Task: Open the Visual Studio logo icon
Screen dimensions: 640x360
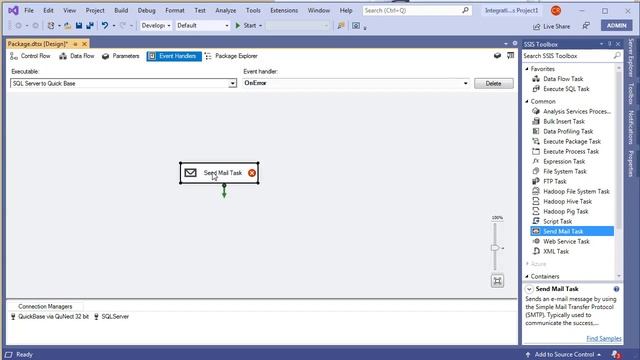Action: 13,10
